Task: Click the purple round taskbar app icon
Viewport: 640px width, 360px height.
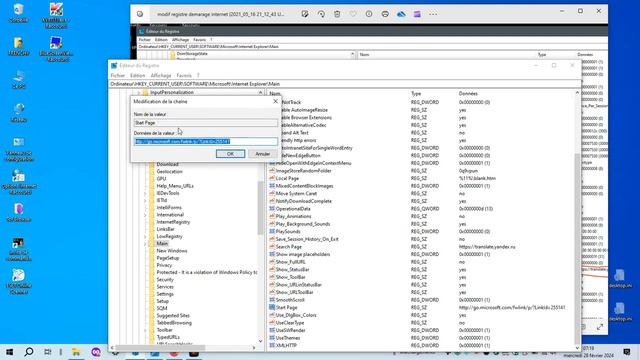Action: pos(96,352)
